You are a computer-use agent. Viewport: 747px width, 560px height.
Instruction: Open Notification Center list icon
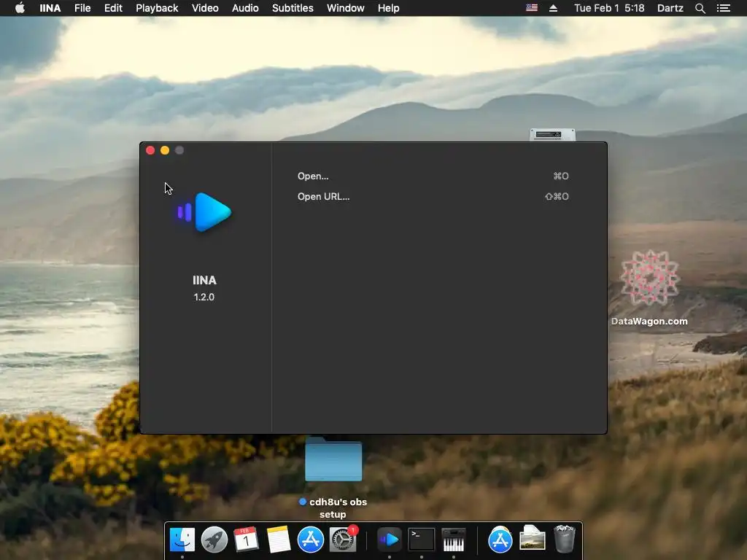click(723, 8)
